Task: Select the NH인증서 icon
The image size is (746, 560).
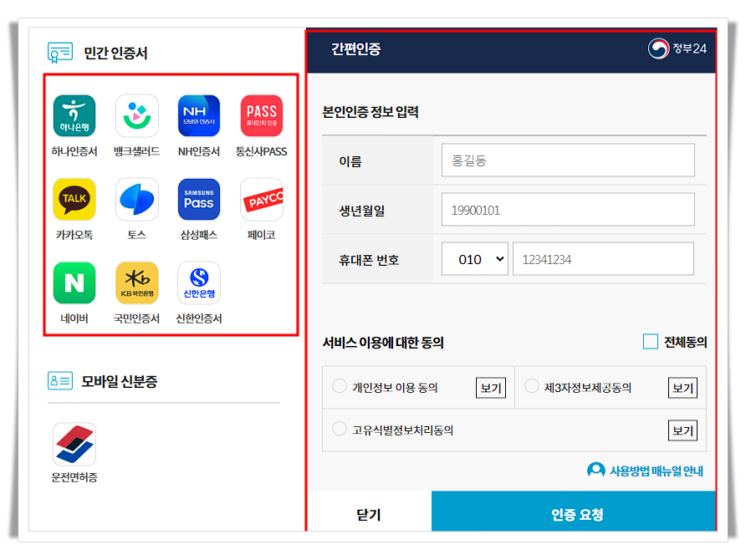Action: pyautogui.click(x=199, y=115)
